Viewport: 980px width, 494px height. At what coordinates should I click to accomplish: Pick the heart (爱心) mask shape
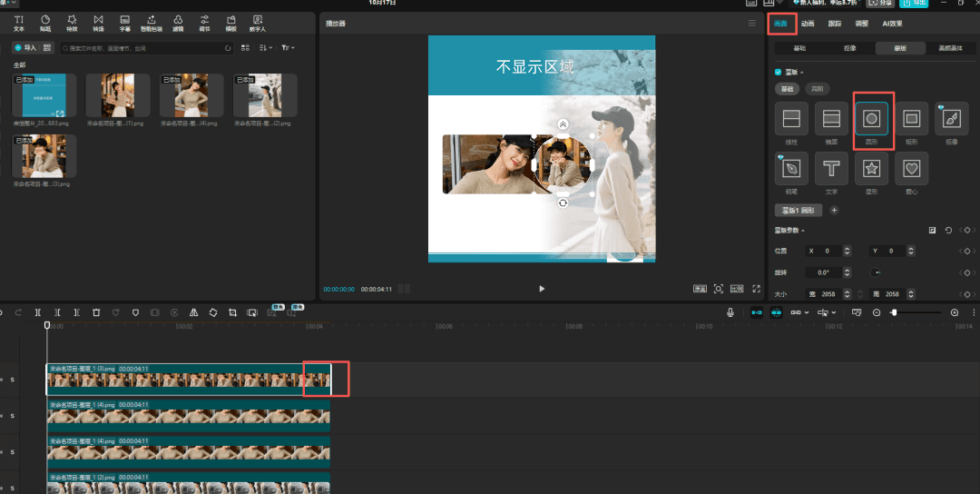point(911,168)
